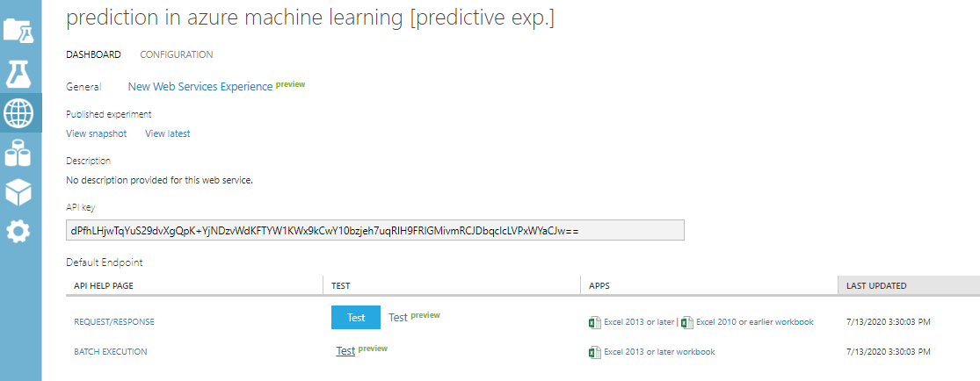
Task: Switch to the Dashboard tab
Action: (x=93, y=54)
